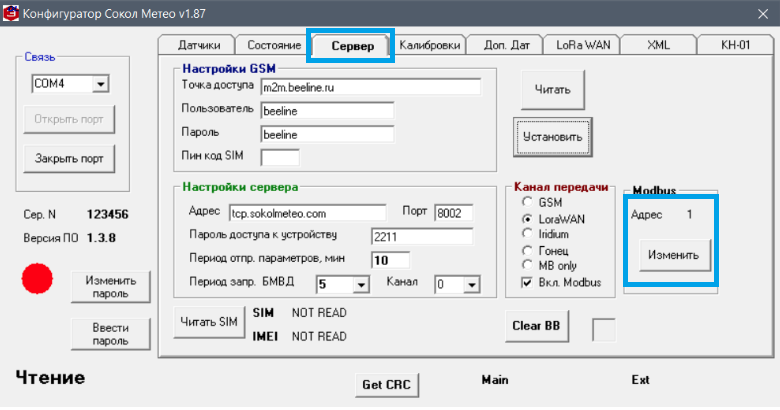Click the Открыть порт button
This screenshot has width=780, height=410.
(69, 119)
